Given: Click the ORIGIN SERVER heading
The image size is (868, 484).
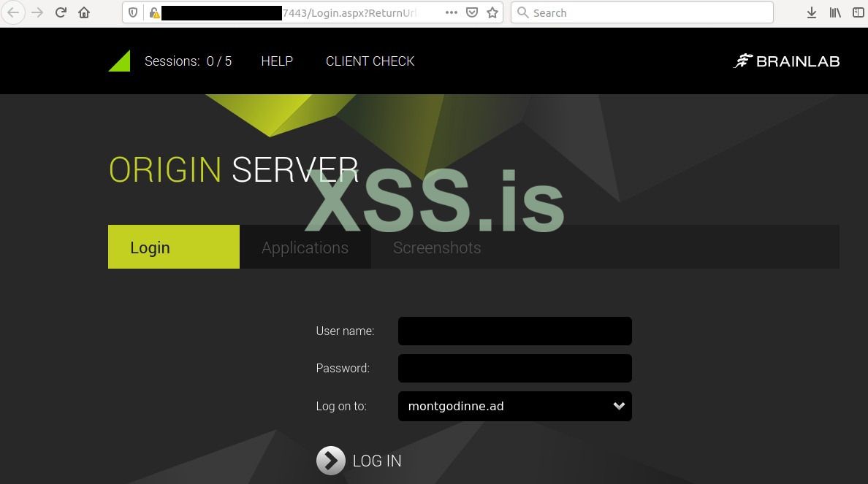Looking at the screenshot, I should pyautogui.click(x=234, y=169).
